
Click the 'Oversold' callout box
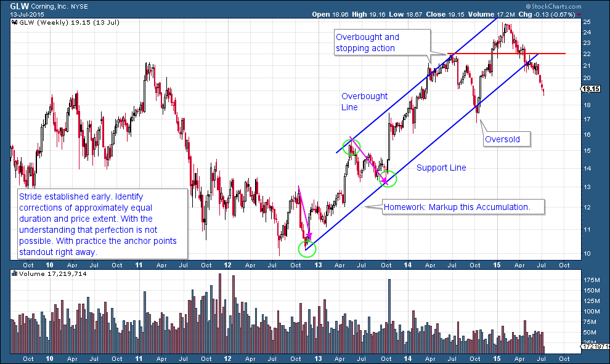point(507,139)
